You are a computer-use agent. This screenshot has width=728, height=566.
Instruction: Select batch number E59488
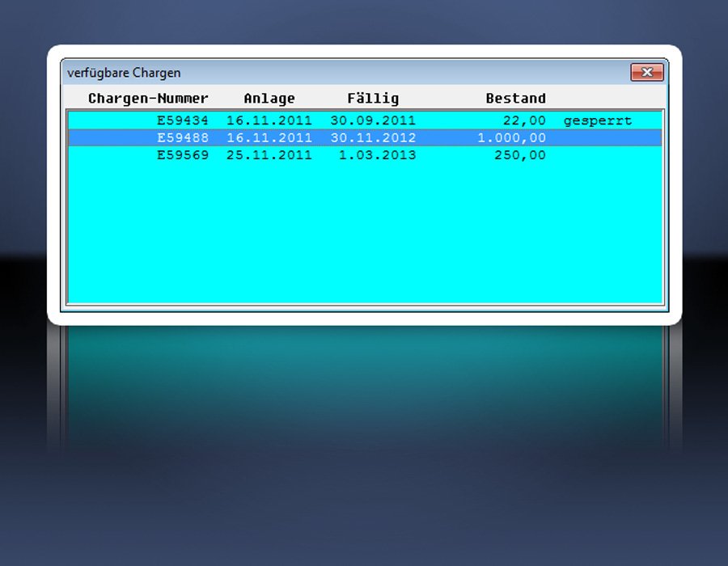(x=183, y=137)
